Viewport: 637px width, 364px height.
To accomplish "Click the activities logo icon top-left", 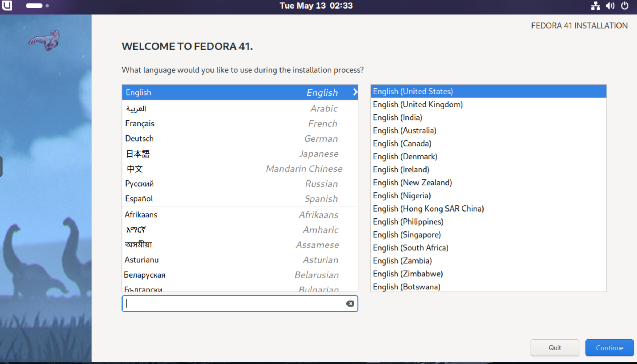I will [x=7, y=5].
